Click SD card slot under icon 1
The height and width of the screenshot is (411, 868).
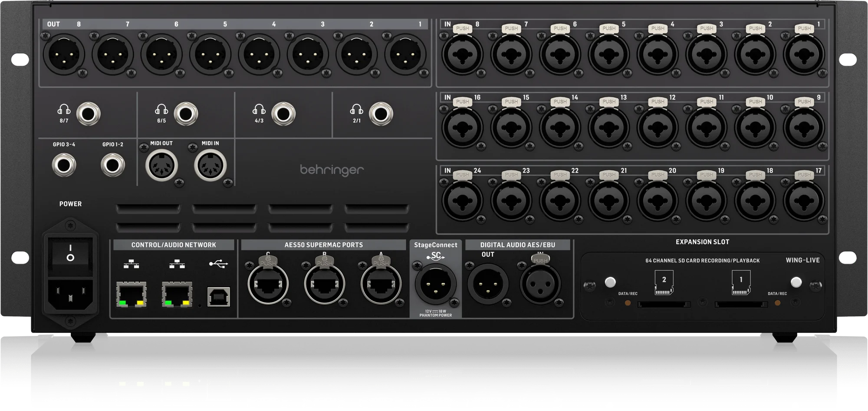741,305
